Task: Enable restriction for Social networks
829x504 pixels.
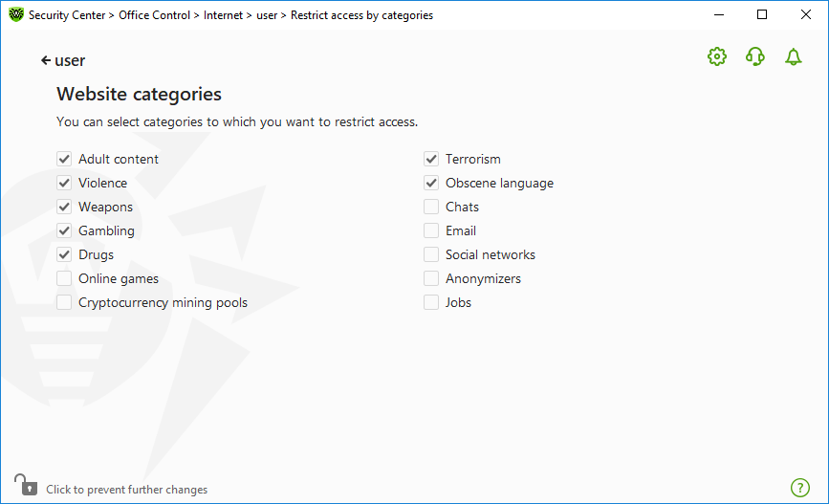Action: coord(431,254)
